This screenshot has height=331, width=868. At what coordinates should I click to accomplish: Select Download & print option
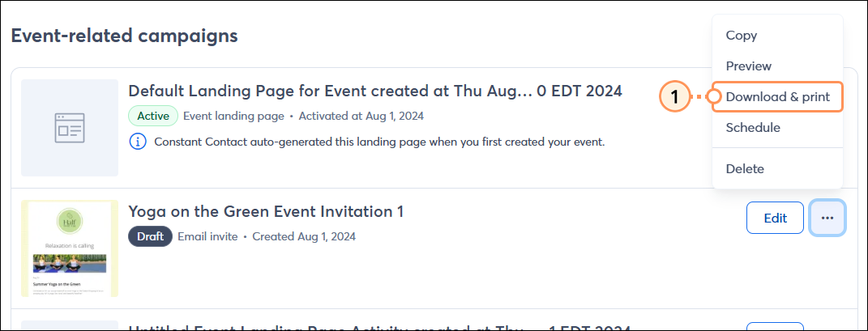pos(777,96)
